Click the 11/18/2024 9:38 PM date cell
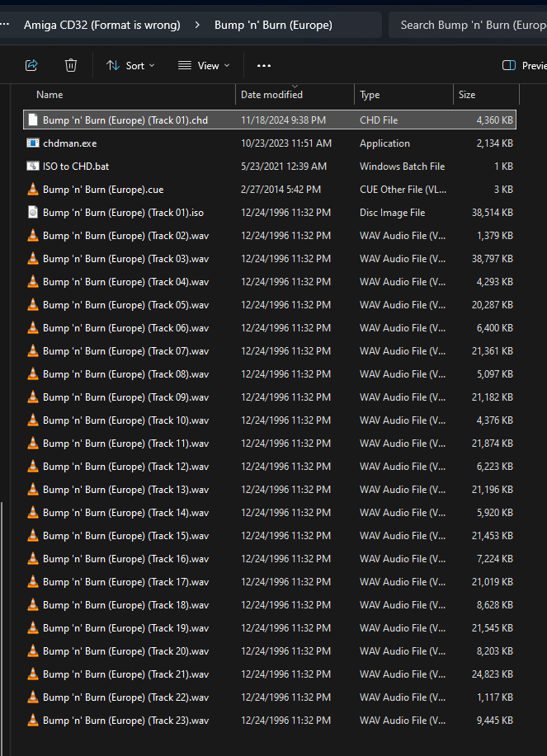Viewport: 547px width, 756px height. tap(283, 120)
